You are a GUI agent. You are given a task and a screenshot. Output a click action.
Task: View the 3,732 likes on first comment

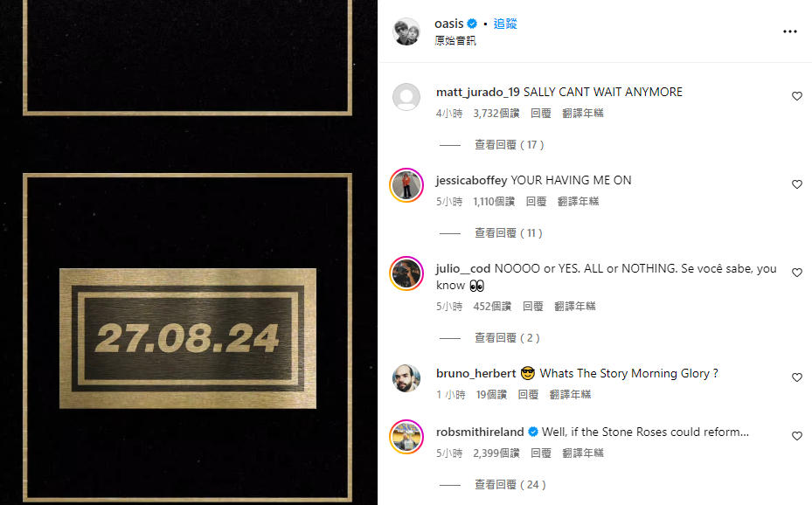496,114
